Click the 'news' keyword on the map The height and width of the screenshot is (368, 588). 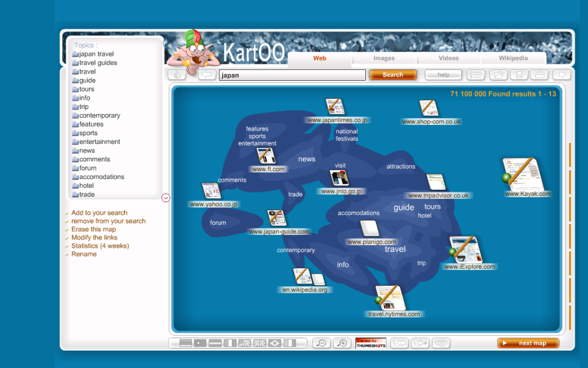[x=307, y=159]
